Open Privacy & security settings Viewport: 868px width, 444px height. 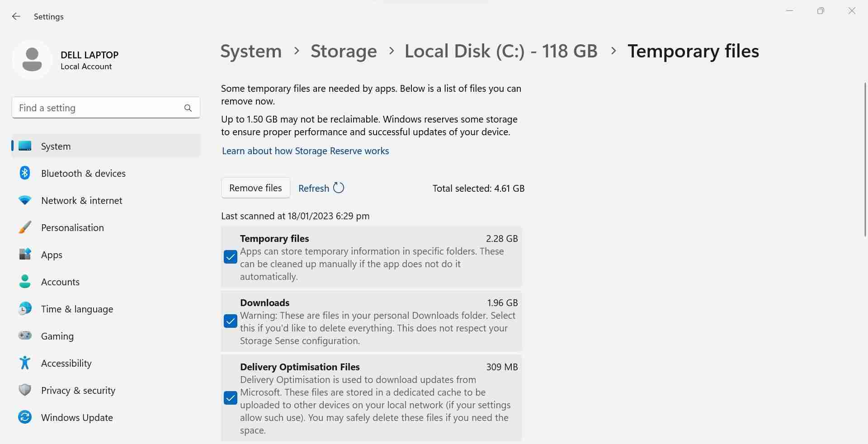[x=78, y=390]
